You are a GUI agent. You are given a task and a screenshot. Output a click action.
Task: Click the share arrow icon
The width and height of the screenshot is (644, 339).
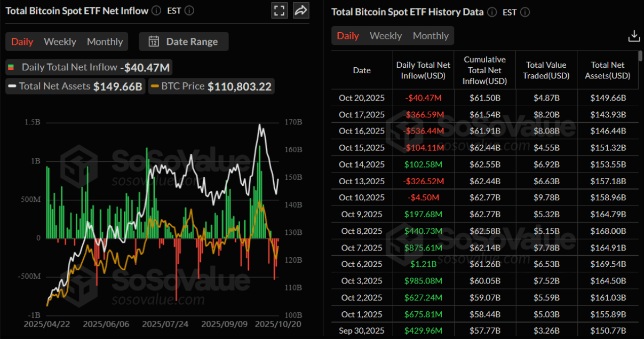301,10
